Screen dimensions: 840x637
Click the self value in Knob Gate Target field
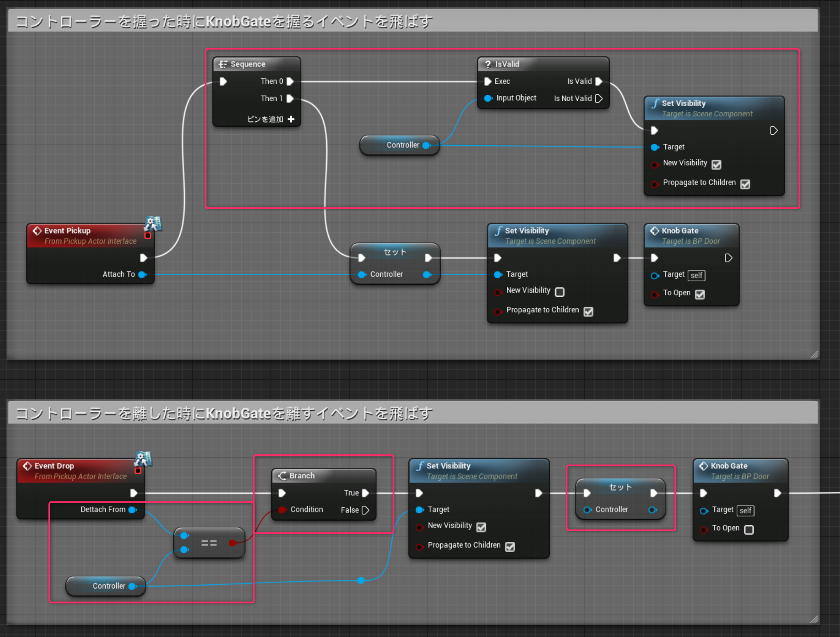pyautogui.click(x=696, y=275)
